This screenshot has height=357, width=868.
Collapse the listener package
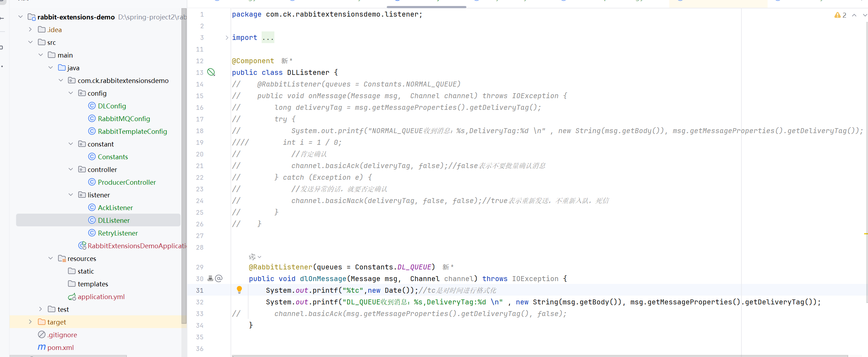tap(71, 195)
